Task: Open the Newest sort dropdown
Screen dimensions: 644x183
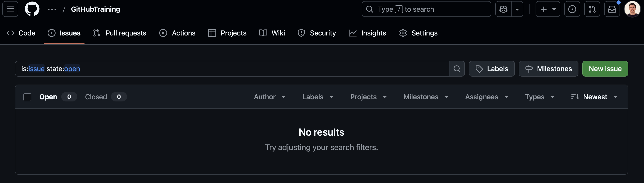Action: pyautogui.click(x=594, y=97)
